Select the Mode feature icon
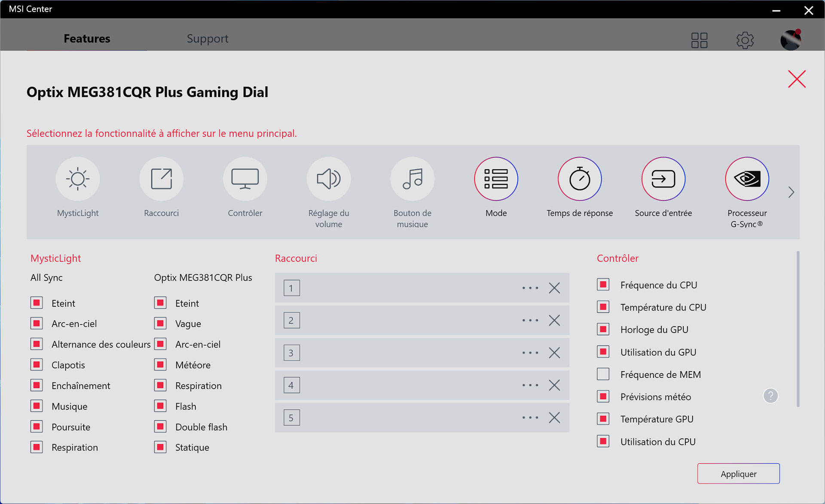This screenshot has width=825, height=504. 495,179
